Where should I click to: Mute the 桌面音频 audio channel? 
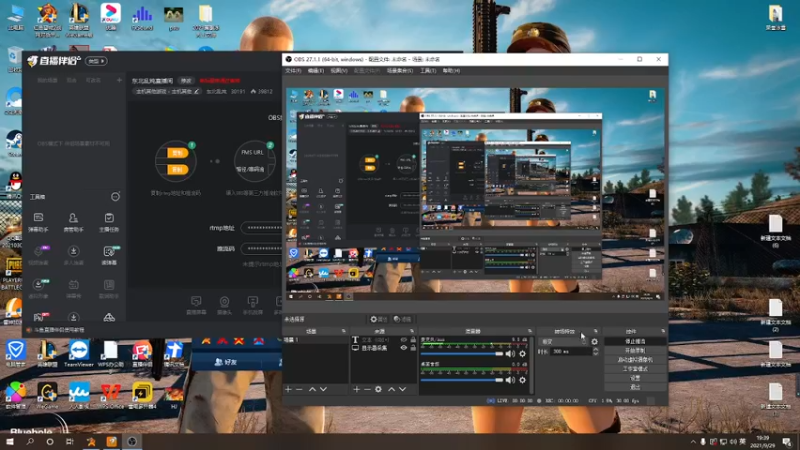510,380
